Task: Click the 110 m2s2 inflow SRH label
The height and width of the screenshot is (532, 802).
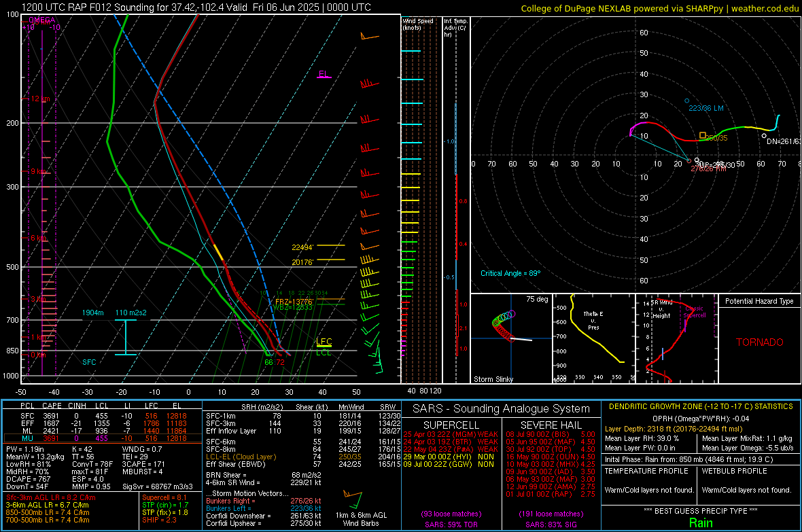Action: click(x=131, y=313)
